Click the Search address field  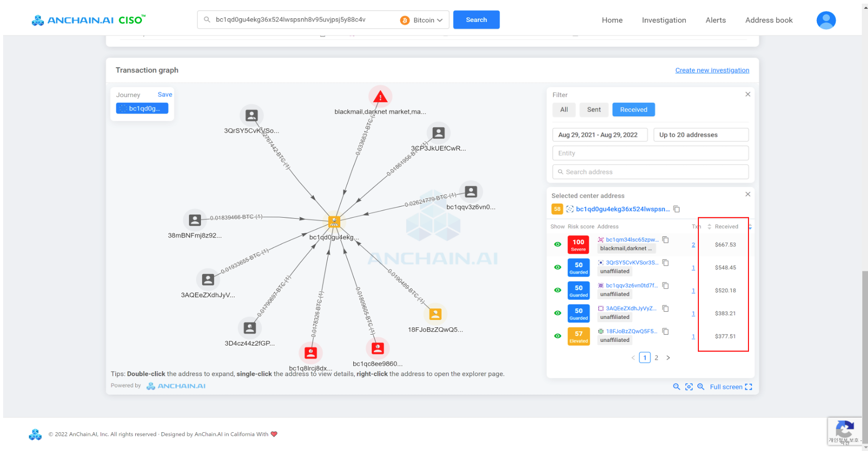[x=650, y=172]
